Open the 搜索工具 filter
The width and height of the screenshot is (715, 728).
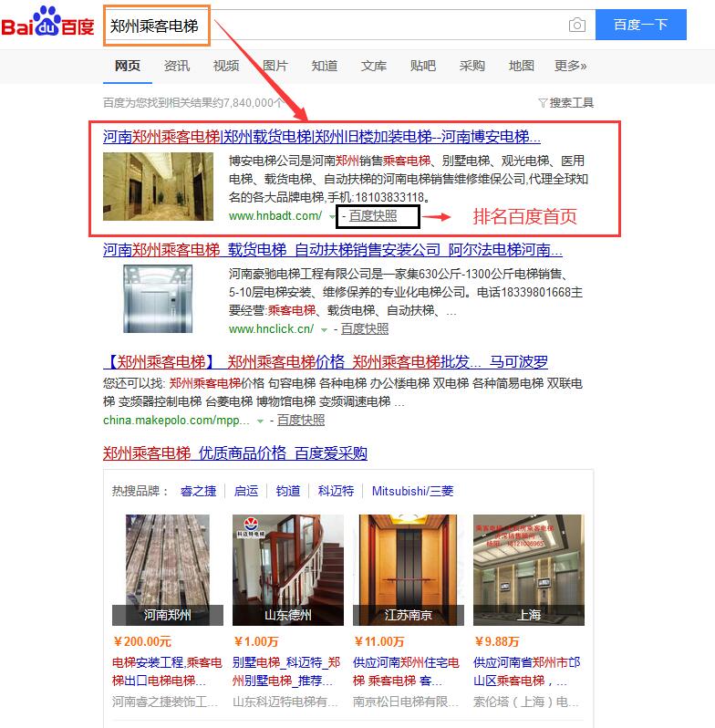tap(566, 102)
